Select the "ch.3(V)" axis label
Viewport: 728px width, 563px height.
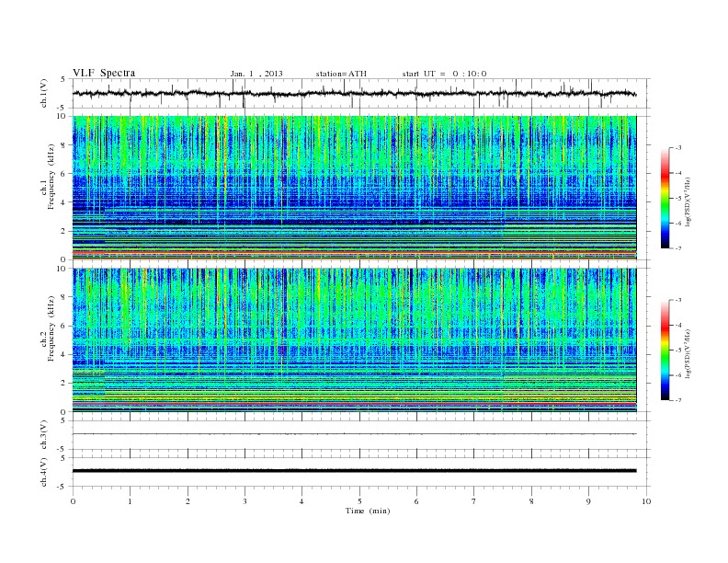pos(44,435)
